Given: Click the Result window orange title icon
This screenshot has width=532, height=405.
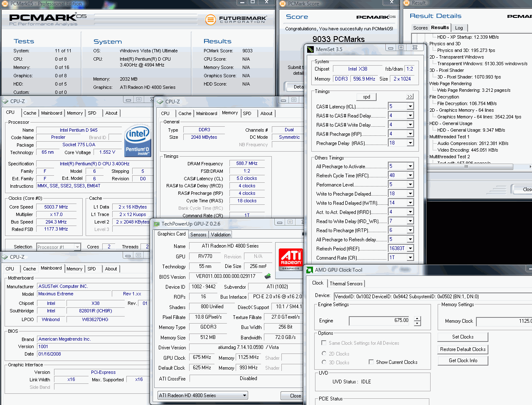Looking at the screenshot, I should (406, 3).
